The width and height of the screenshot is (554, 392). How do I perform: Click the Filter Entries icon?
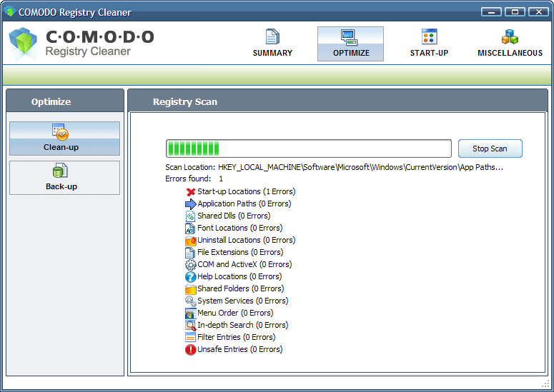(190, 337)
